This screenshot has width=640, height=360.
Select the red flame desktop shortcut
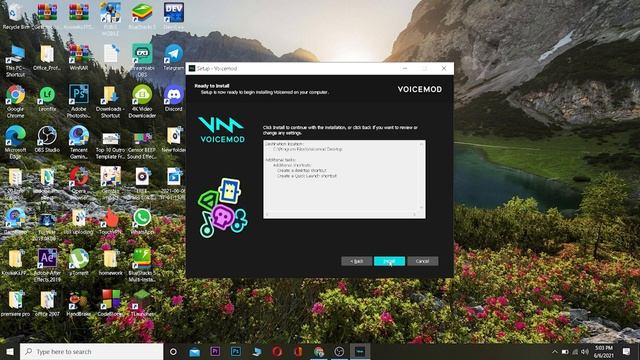(110, 221)
